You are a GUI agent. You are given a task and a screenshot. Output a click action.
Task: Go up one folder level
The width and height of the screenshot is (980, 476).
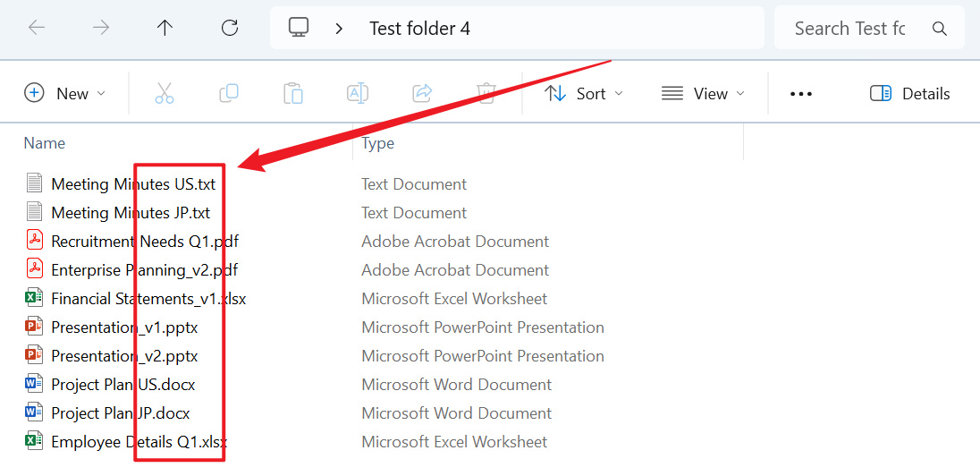(x=165, y=28)
